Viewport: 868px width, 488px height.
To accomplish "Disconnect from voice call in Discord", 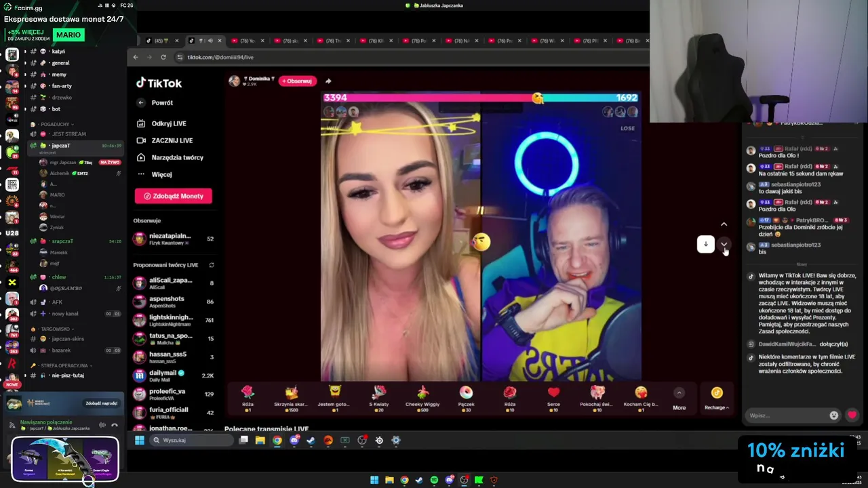I will pyautogui.click(x=115, y=425).
